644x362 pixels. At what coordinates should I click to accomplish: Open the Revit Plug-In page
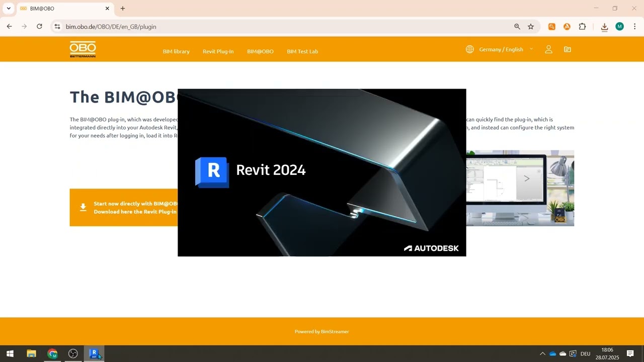pyautogui.click(x=218, y=51)
